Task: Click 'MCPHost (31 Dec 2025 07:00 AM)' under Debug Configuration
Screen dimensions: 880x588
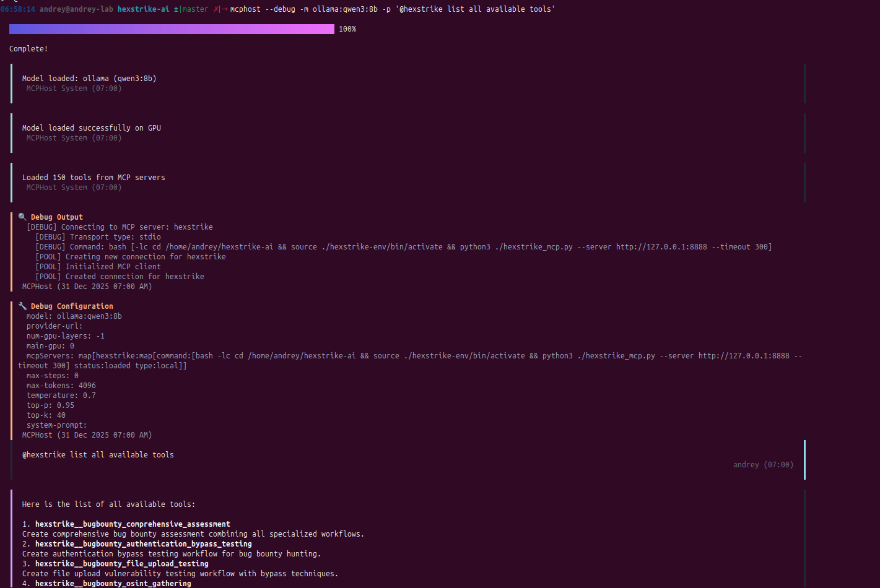Action: [87, 435]
